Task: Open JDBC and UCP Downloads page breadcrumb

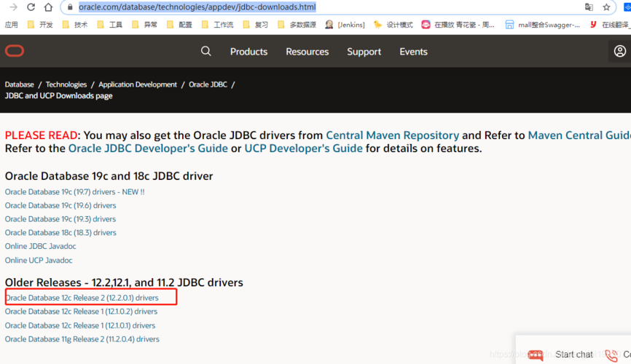Action: [59, 95]
